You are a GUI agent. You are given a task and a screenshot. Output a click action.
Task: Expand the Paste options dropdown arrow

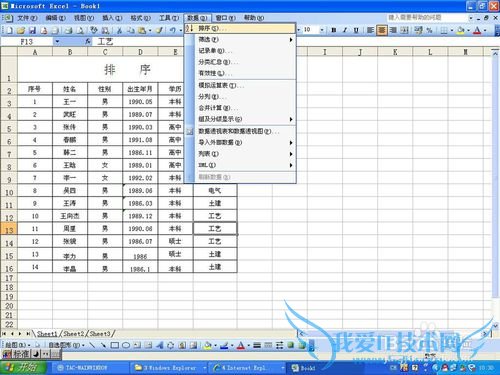(150, 30)
